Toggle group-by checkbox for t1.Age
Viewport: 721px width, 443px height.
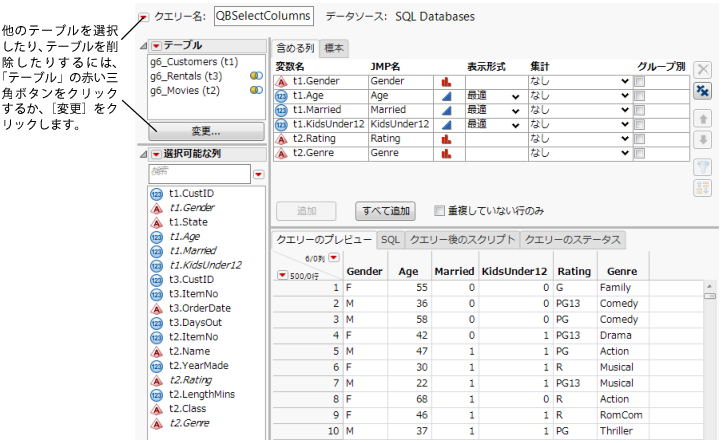(640, 96)
